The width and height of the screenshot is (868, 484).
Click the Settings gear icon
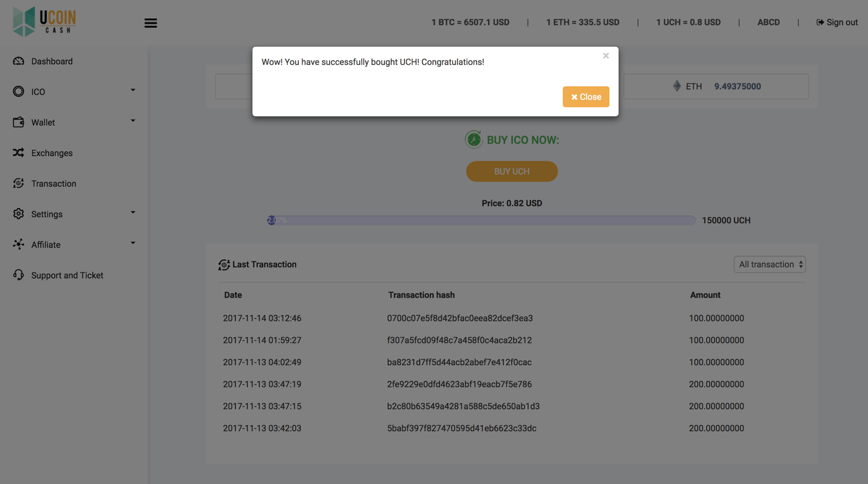point(18,214)
